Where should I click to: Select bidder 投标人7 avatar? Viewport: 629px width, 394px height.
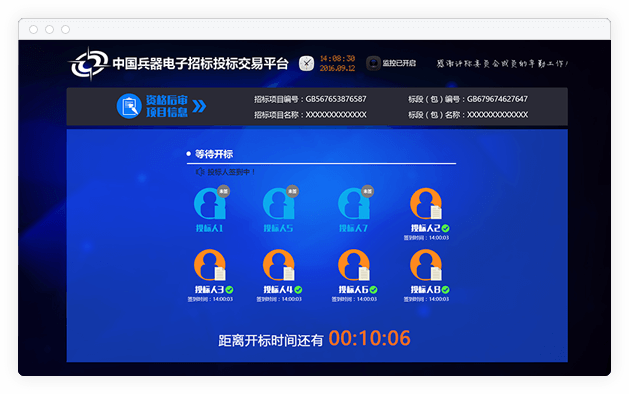(354, 203)
